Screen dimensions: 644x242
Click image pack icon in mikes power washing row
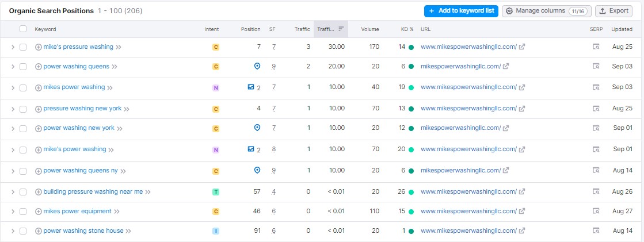coord(250,87)
